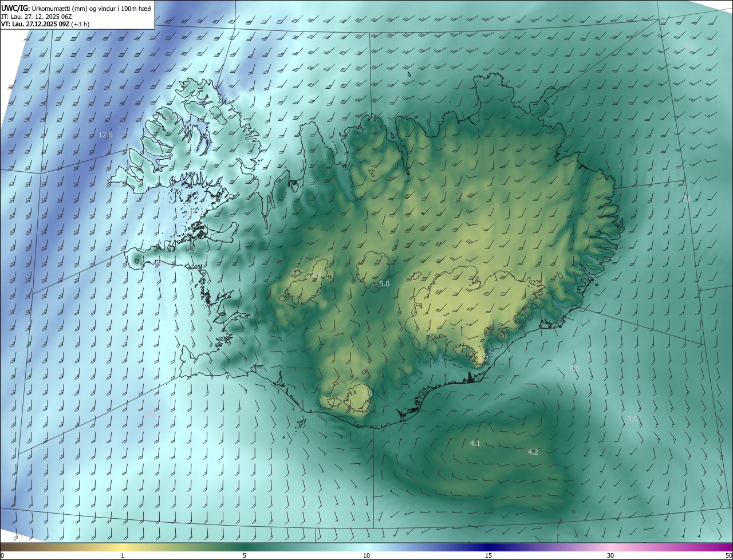Click the "12.6" value label on the map
This screenshot has height=560, width=733.
click(x=105, y=135)
